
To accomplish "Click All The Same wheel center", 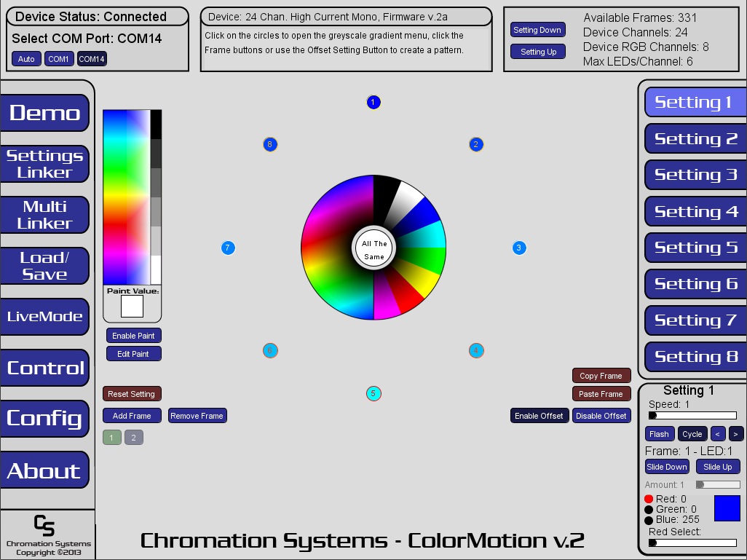I will 373,248.
